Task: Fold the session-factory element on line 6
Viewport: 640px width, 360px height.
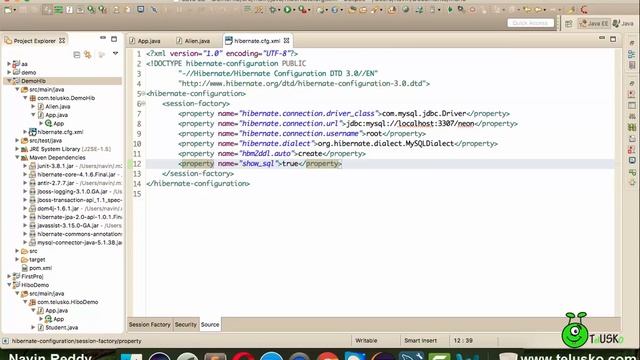Action: (x=143, y=104)
